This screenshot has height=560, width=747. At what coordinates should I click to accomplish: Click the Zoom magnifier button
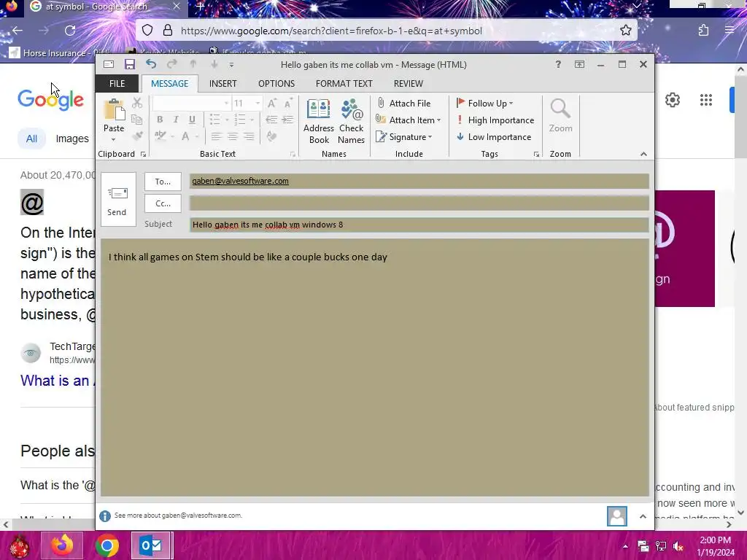pyautogui.click(x=561, y=116)
